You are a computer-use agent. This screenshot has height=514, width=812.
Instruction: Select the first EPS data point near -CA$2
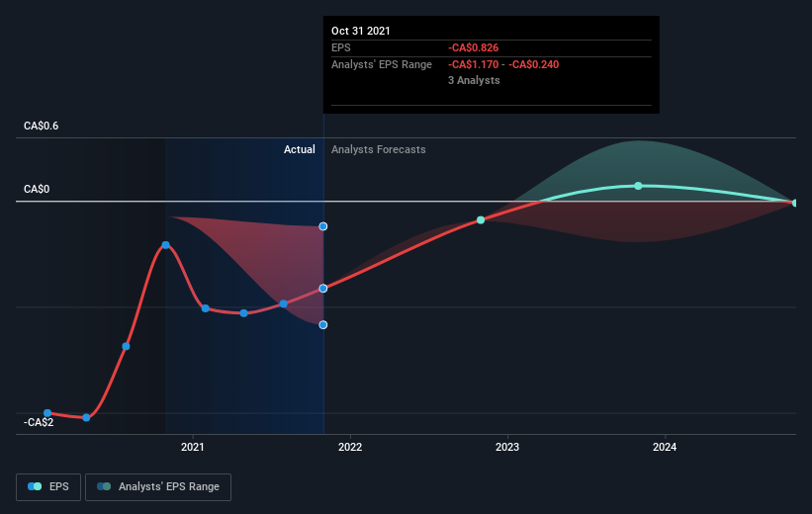47,413
